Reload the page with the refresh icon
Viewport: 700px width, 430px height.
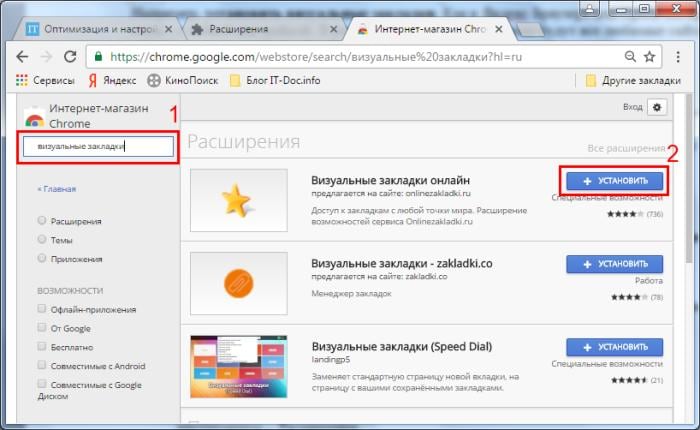coord(70,55)
